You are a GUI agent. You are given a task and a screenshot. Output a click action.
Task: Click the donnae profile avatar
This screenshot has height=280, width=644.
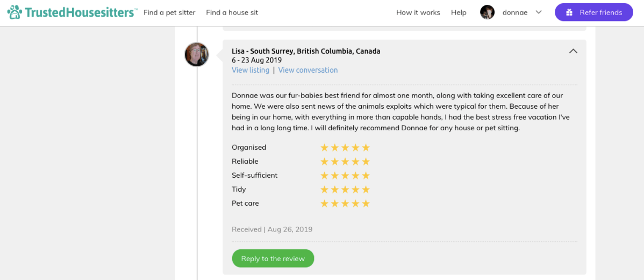[x=487, y=12]
